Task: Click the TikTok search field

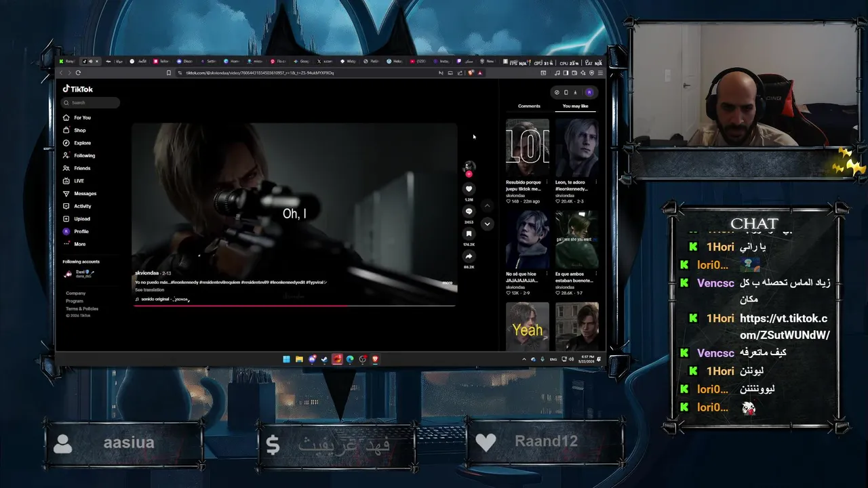Action: tap(91, 102)
